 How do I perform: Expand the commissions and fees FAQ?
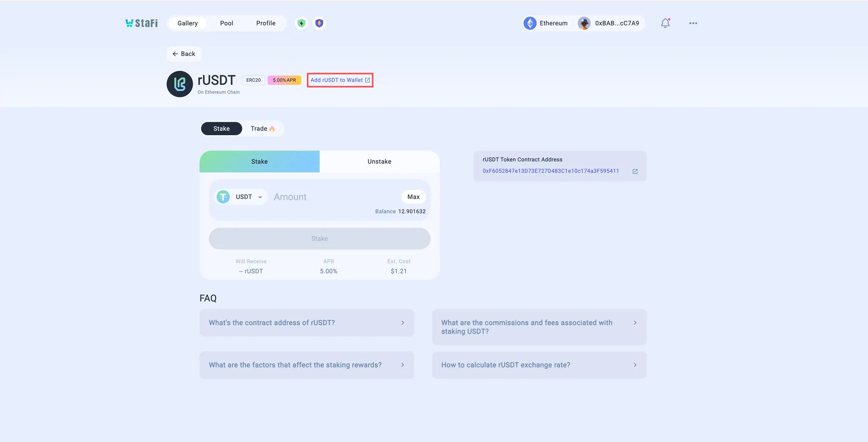(539, 327)
